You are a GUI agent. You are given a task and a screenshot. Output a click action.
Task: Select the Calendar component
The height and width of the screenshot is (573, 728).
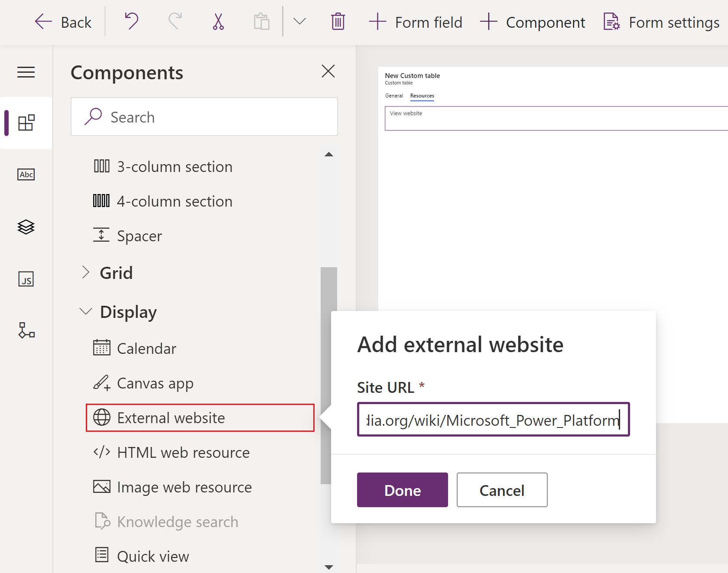[x=146, y=348]
